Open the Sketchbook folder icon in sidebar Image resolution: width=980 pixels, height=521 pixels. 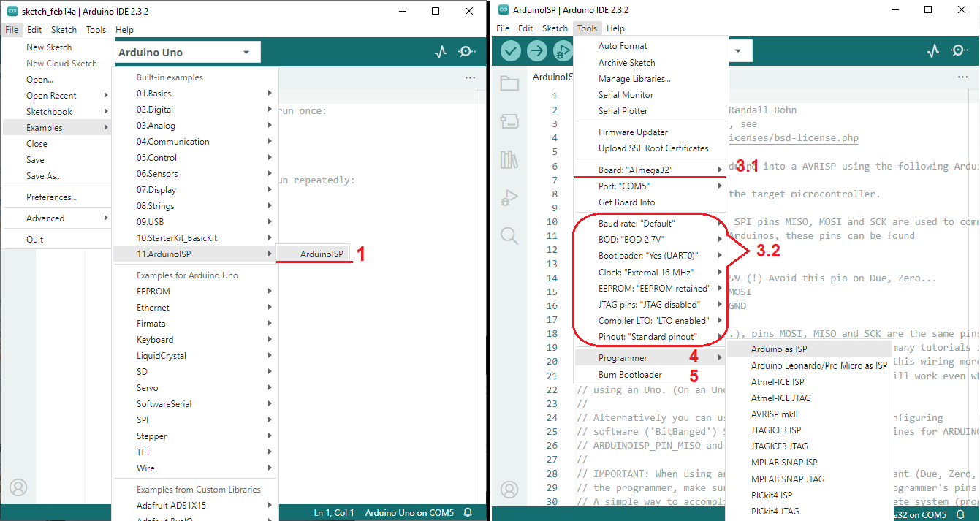tap(509, 83)
